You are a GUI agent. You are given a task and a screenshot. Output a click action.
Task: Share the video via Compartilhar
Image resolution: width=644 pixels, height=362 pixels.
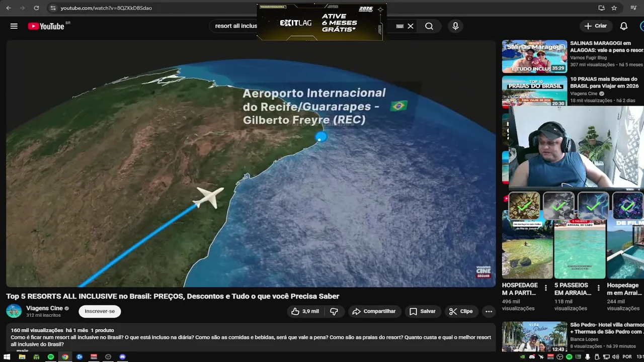374,311
